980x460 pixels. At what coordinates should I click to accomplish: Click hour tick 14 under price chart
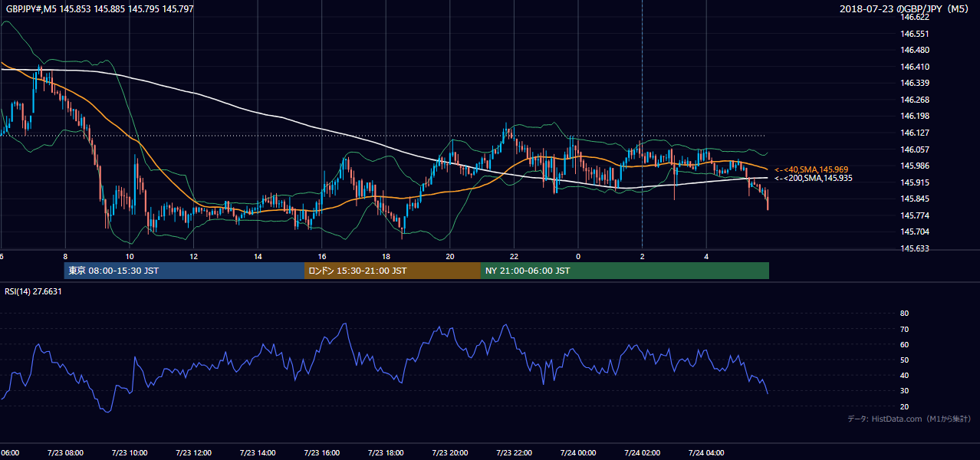pyautogui.click(x=258, y=256)
